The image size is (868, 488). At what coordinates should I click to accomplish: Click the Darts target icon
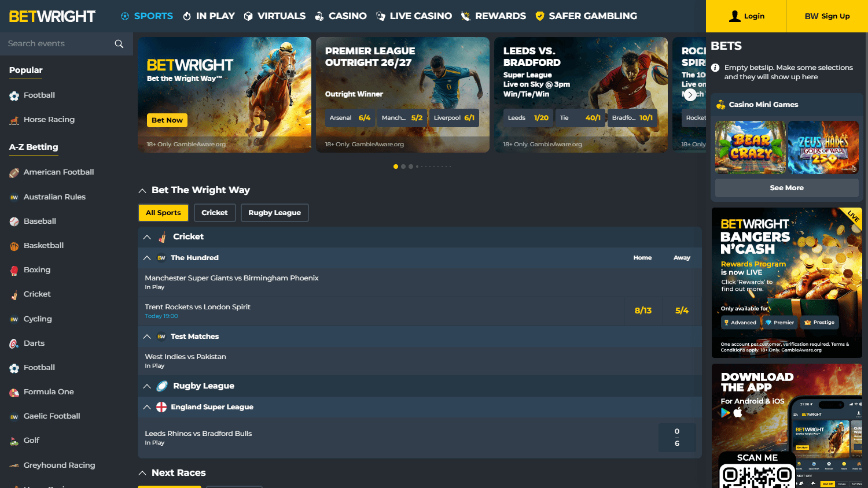(14, 344)
